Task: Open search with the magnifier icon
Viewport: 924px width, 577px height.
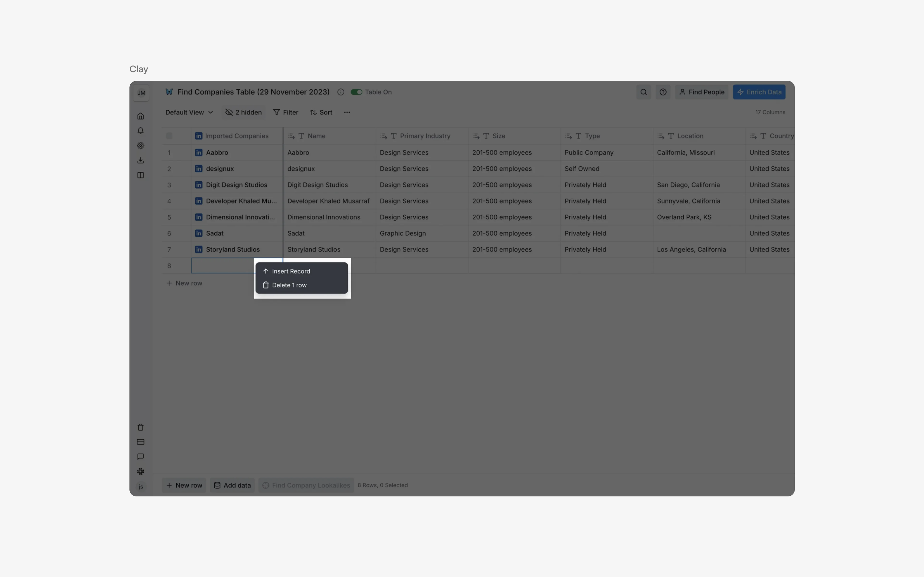Action: point(643,92)
